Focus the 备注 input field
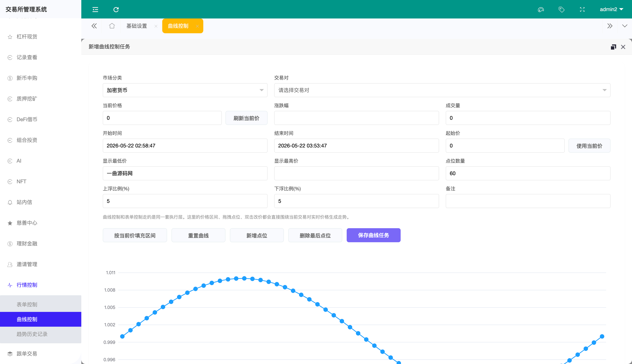 [528, 201]
